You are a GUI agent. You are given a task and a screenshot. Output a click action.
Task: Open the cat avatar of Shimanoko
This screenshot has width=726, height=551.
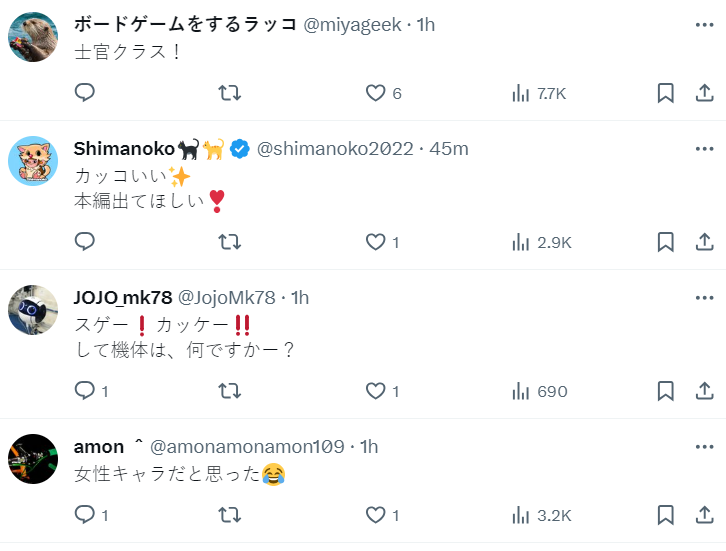(x=33, y=161)
